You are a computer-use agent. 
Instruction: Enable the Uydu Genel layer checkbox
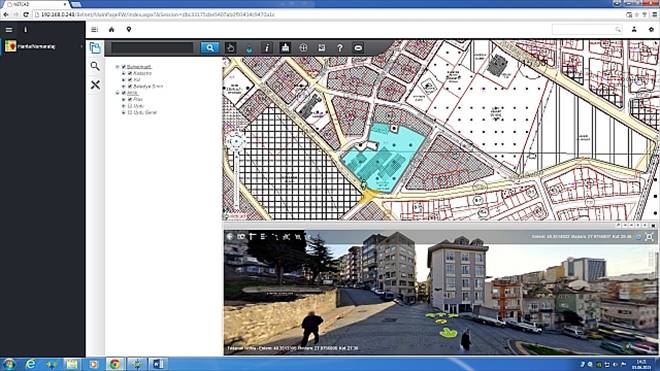pos(130,112)
